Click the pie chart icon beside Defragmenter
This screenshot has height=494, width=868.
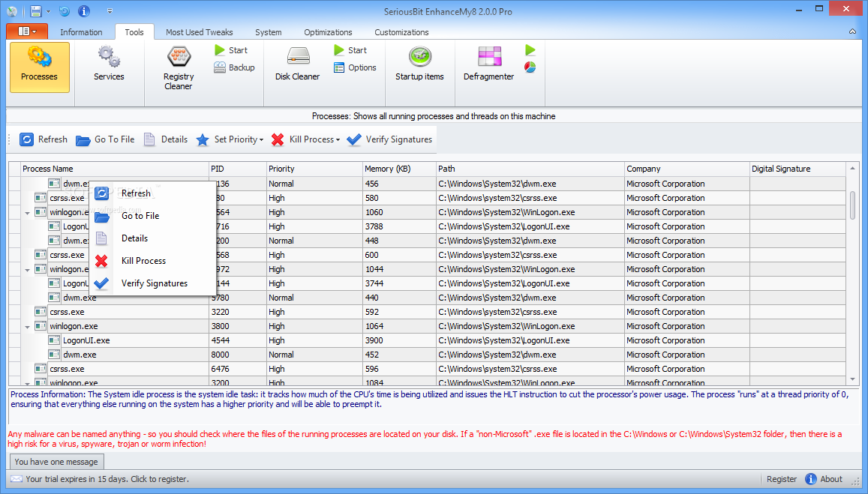coord(530,67)
